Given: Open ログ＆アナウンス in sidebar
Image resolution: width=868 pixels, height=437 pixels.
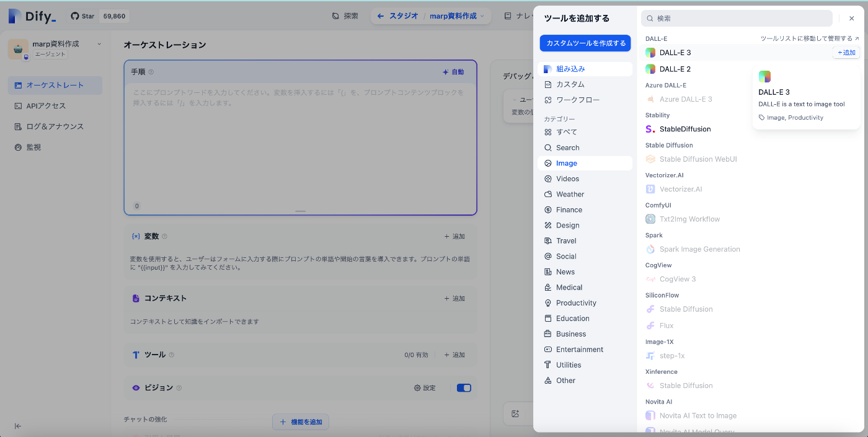Looking at the screenshot, I should point(55,126).
